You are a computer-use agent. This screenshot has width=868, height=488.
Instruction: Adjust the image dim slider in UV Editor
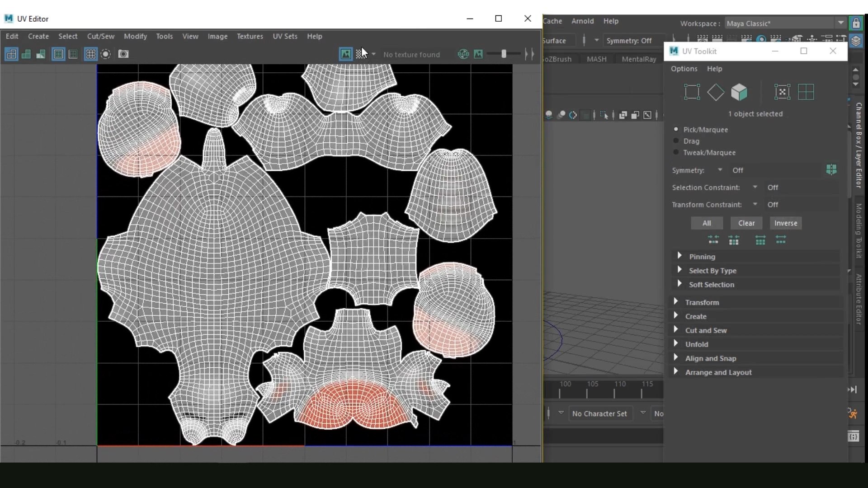point(504,54)
